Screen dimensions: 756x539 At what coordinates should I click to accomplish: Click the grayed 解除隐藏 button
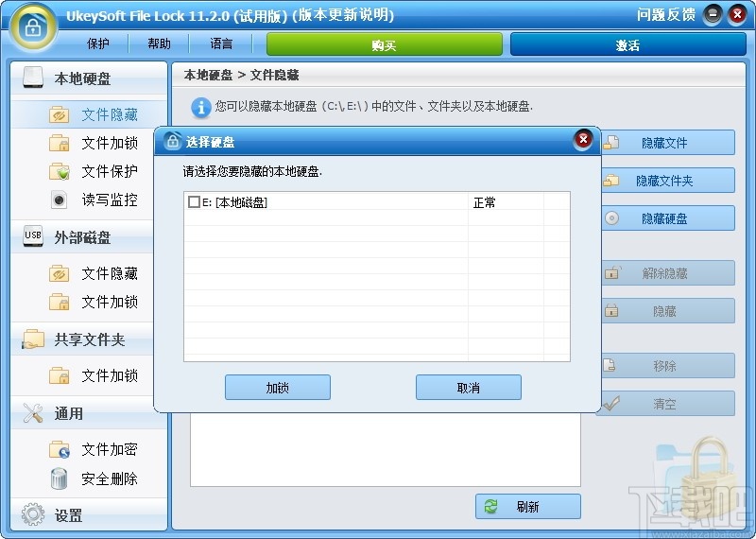coord(668,273)
